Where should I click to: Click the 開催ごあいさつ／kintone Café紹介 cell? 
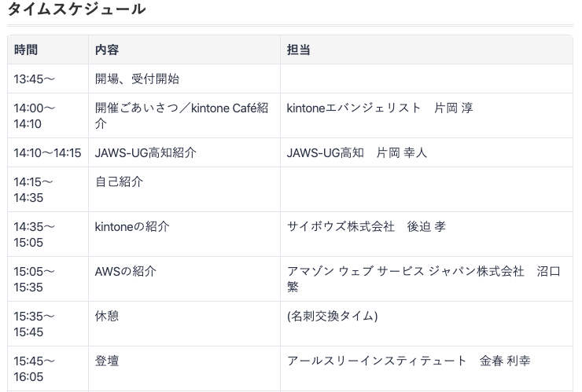[182, 115]
